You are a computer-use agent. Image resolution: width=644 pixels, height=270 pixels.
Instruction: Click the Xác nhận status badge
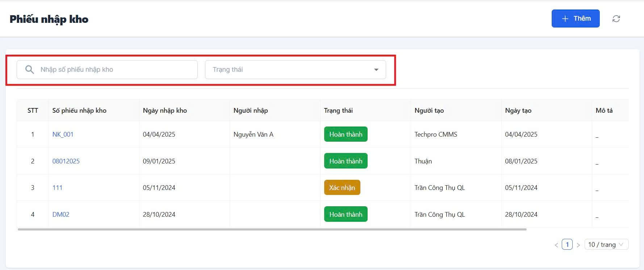click(342, 188)
